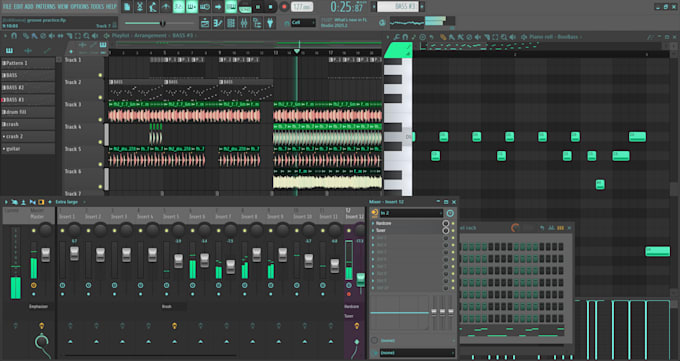680x361 pixels.
Task: Select the Playlist zoom magnifier tool
Action: [86, 36]
